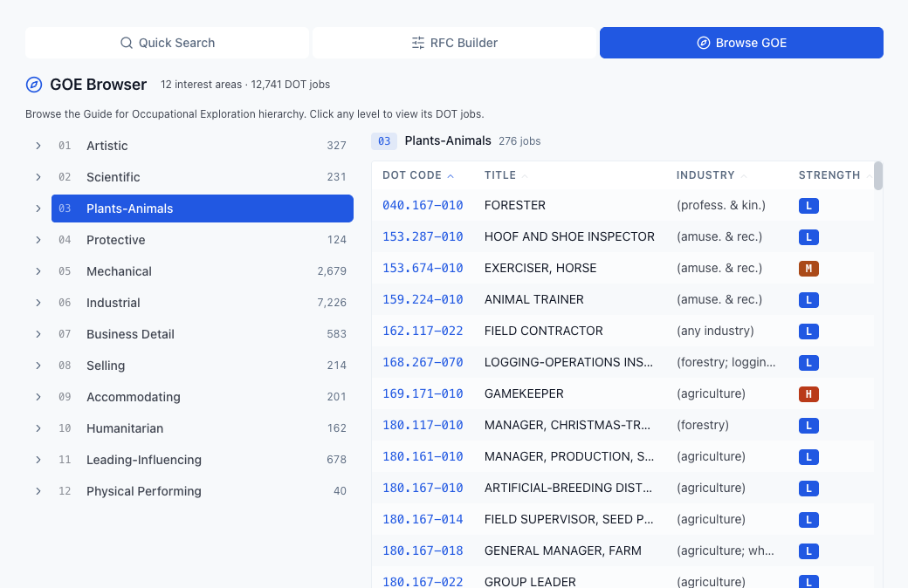The image size is (908, 588).
Task: Expand the 10 Humanitarian chevron
Action: click(38, 428)
